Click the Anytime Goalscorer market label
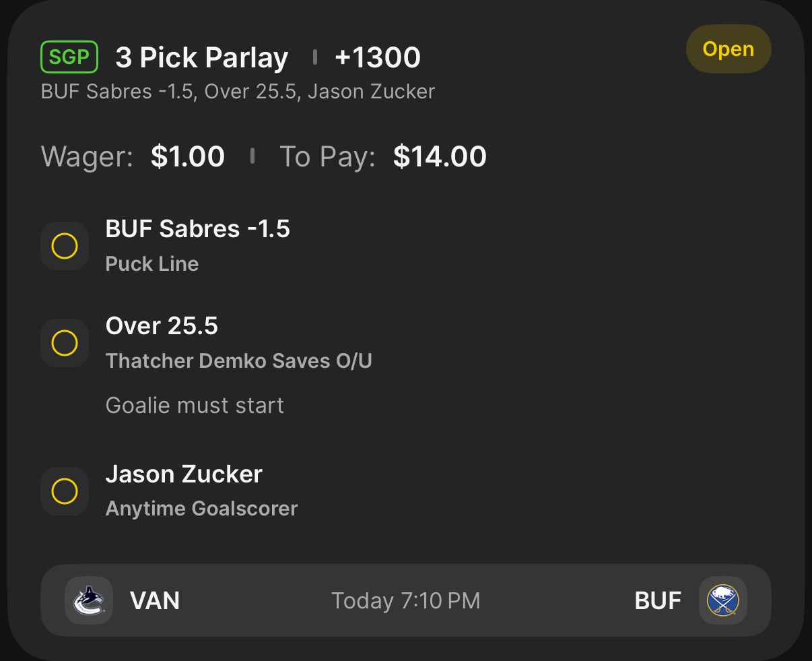The width and height of the screenshot is (812, 661). 201,509
